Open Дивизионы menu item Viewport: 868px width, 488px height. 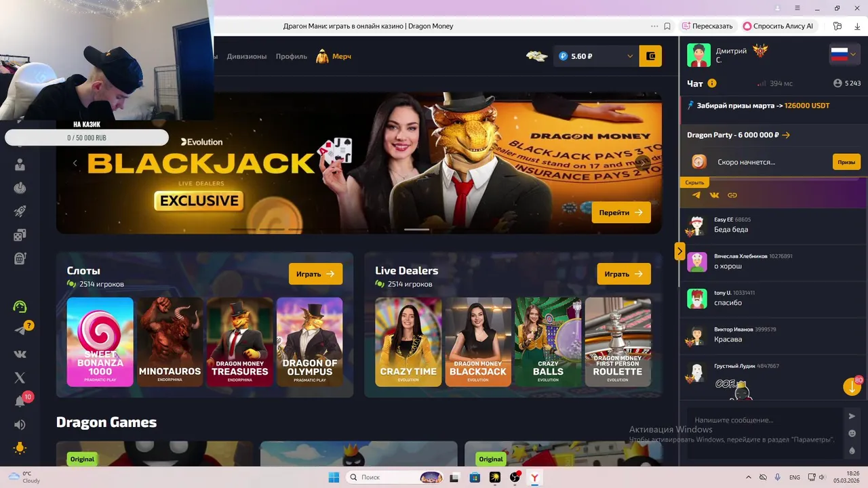(247, 56)
